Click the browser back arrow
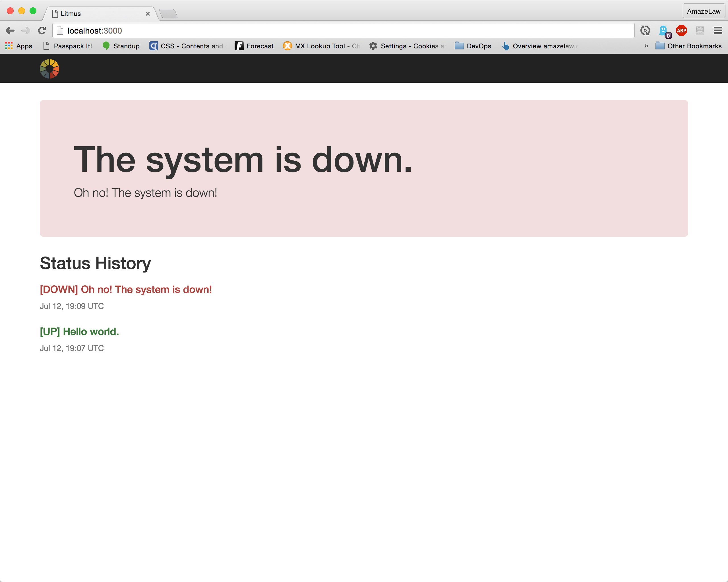Viewport: 728px width, 582px height. pyautogui.click(x=10, y=31)
